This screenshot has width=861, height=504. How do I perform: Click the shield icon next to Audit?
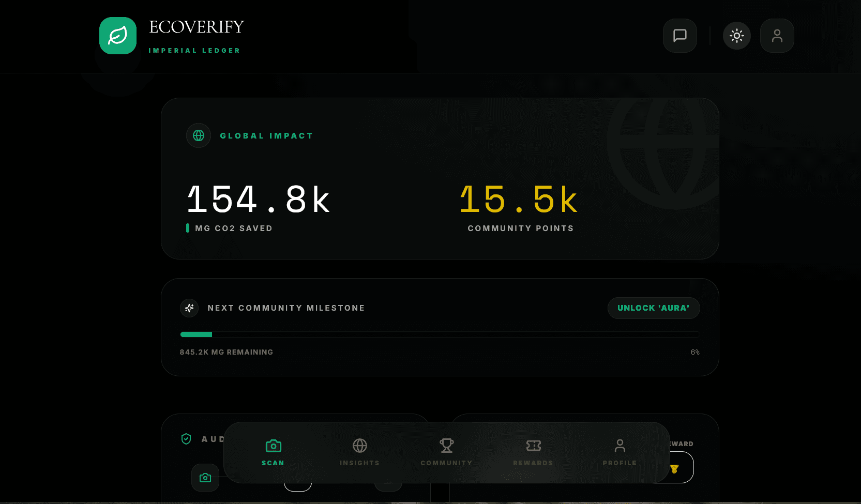click(x=186, y=438)
